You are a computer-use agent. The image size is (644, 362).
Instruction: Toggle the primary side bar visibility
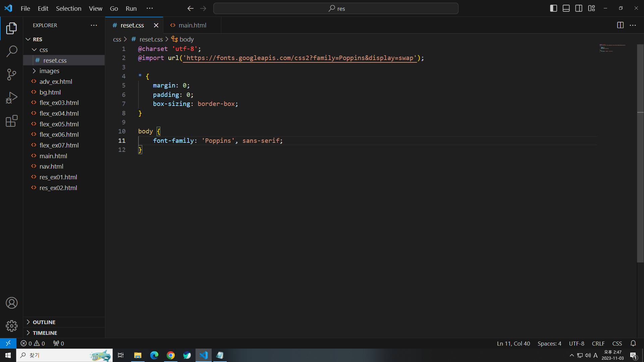pos(553,8)
